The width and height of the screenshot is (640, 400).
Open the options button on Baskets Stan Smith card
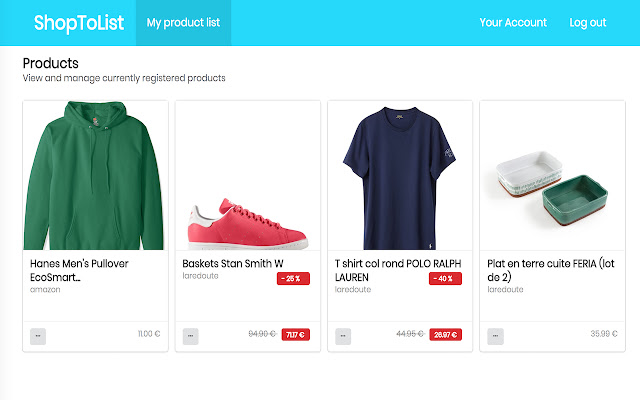point(190,336)
